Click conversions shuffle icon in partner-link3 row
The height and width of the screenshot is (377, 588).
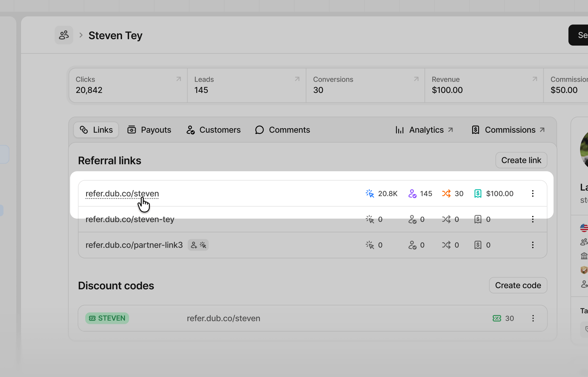coord(446,245)
